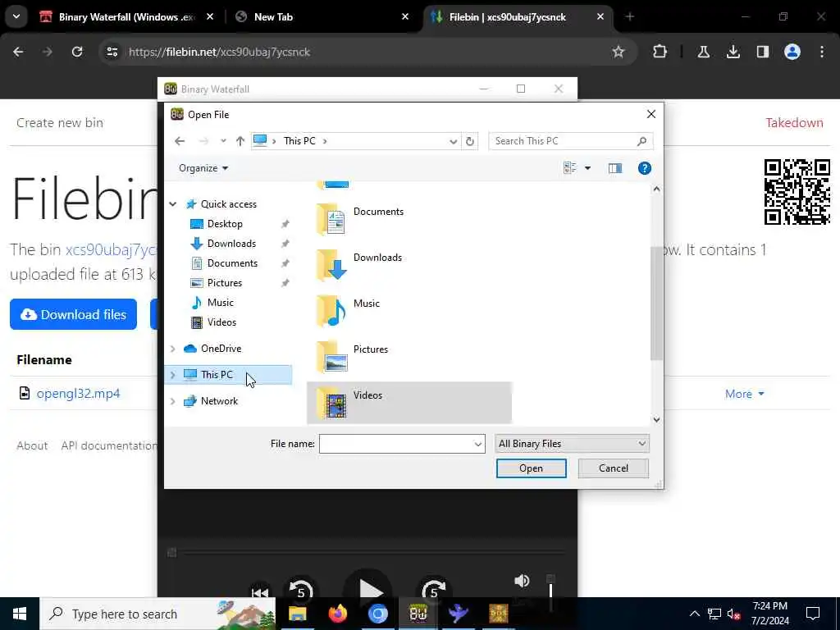
Task: Expand the address bar path dropdown
Action: click(x=453, y=141)
